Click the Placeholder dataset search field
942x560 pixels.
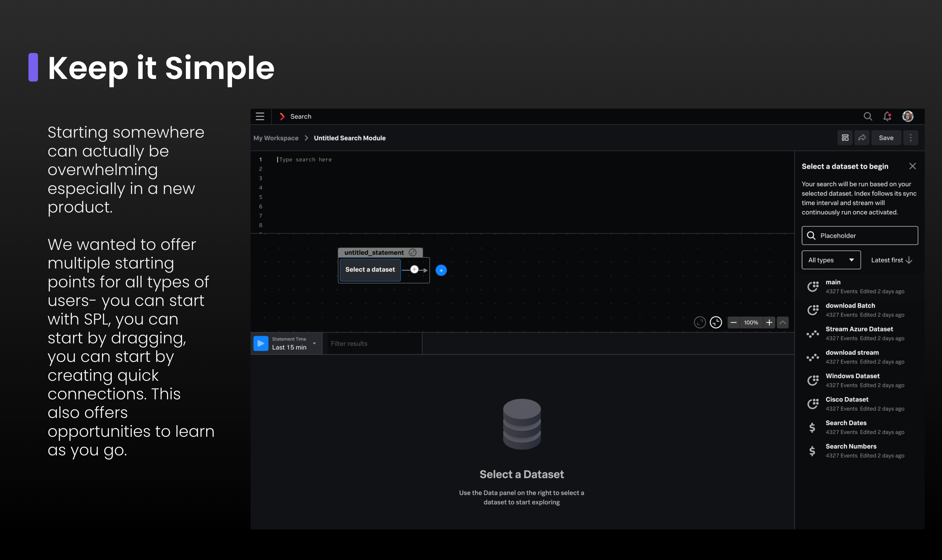click(860, 235)
